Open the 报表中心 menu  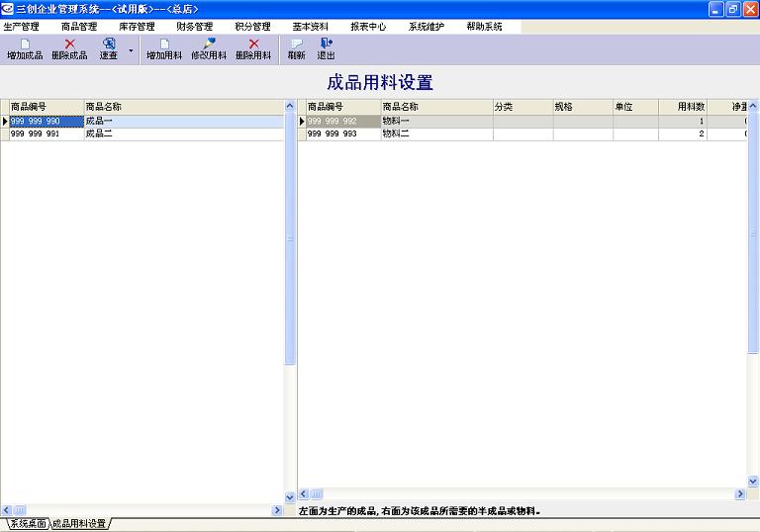click(x=368, y=27)
